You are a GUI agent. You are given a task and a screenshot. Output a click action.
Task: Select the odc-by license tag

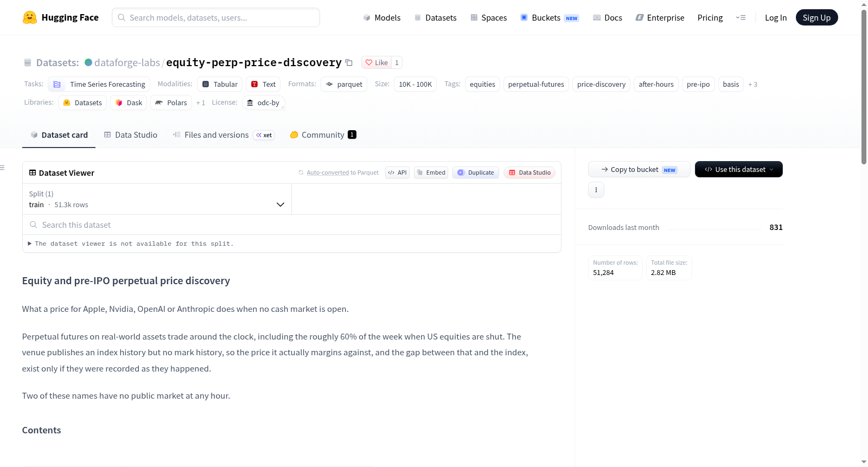(263, 103)
